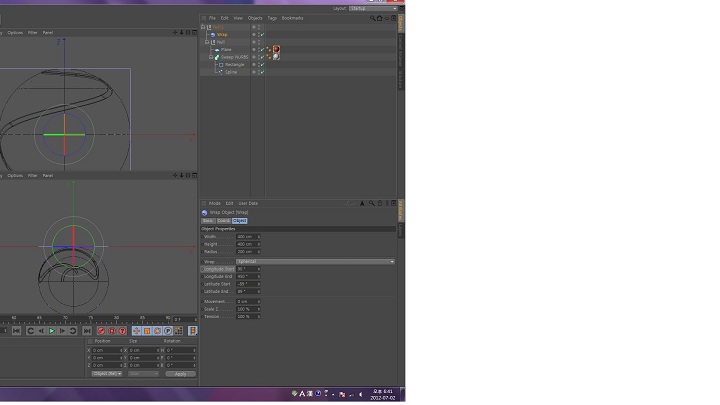The image size is (720, 405).
Task: Collapse the inner Null group
Action: [207, 42]
